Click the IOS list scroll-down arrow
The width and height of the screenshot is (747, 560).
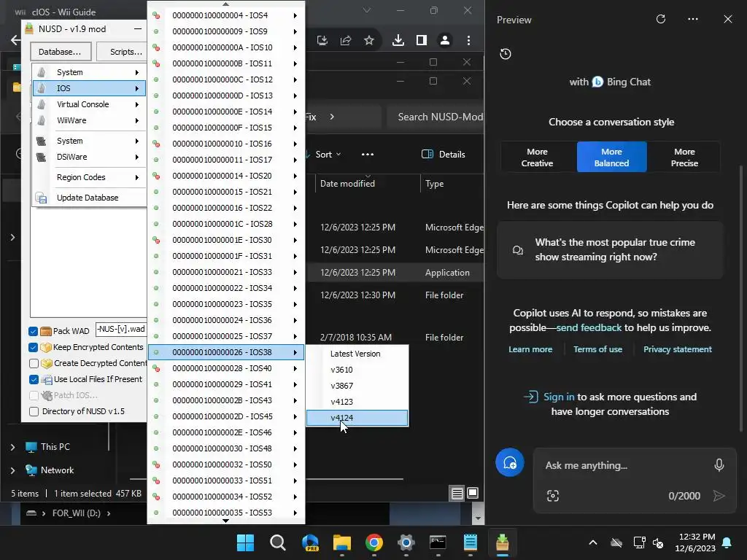click(226, 521)
